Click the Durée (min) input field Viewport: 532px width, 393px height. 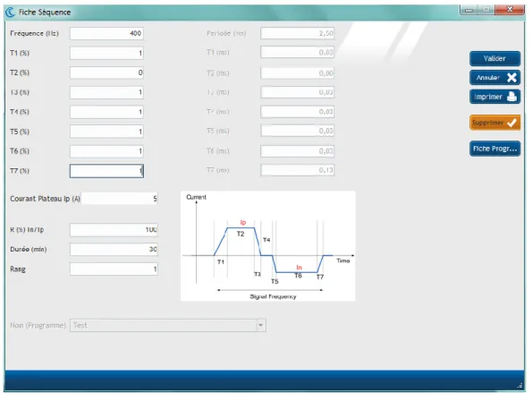point(114,250)
